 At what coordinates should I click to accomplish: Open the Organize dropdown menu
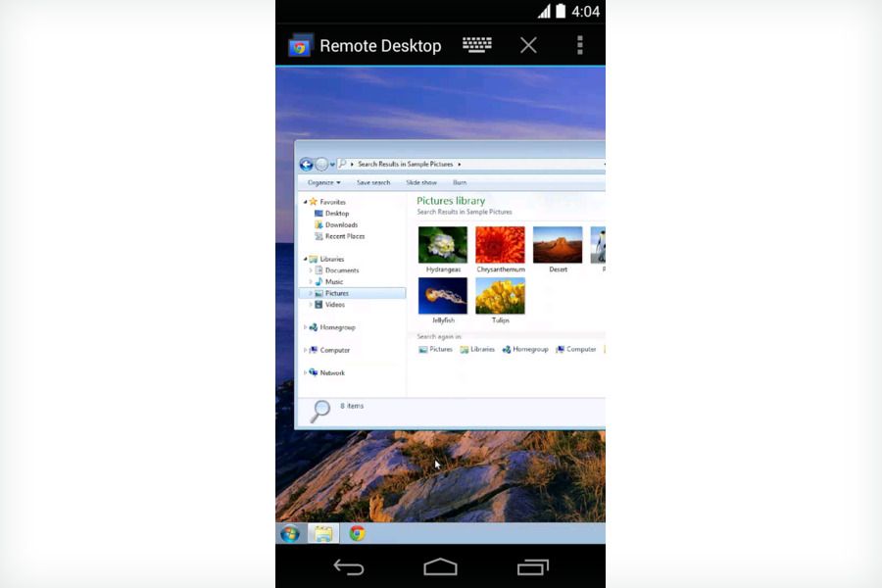322,182
